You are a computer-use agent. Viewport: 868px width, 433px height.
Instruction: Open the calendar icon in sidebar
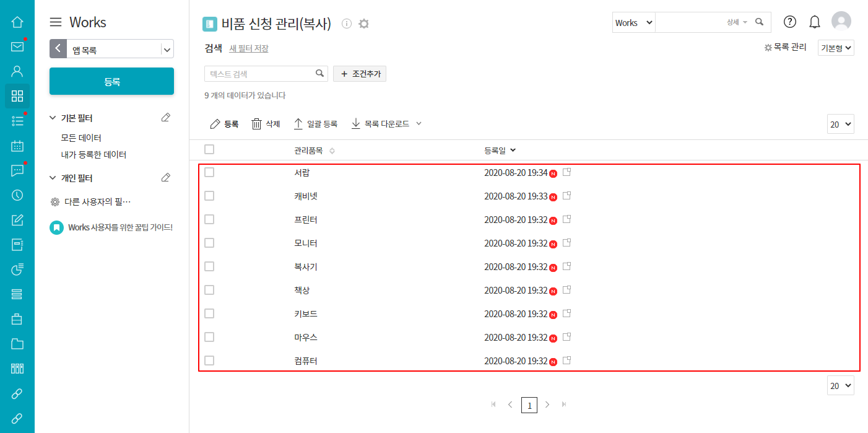[x=17, y=146]
